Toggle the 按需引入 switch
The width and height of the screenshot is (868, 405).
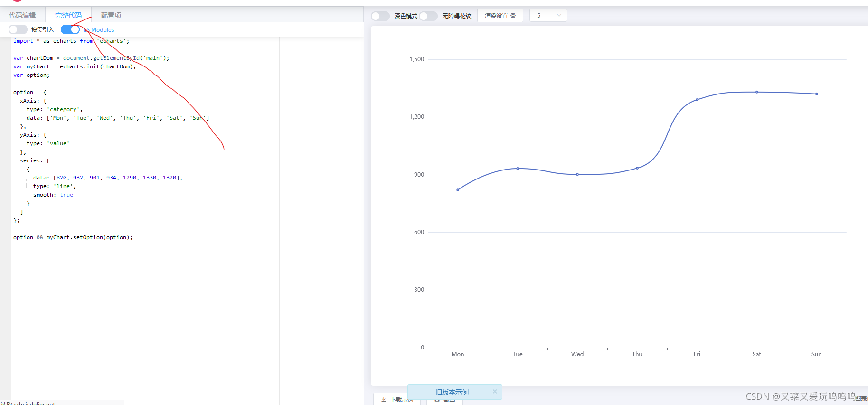[x=18, y=29]
